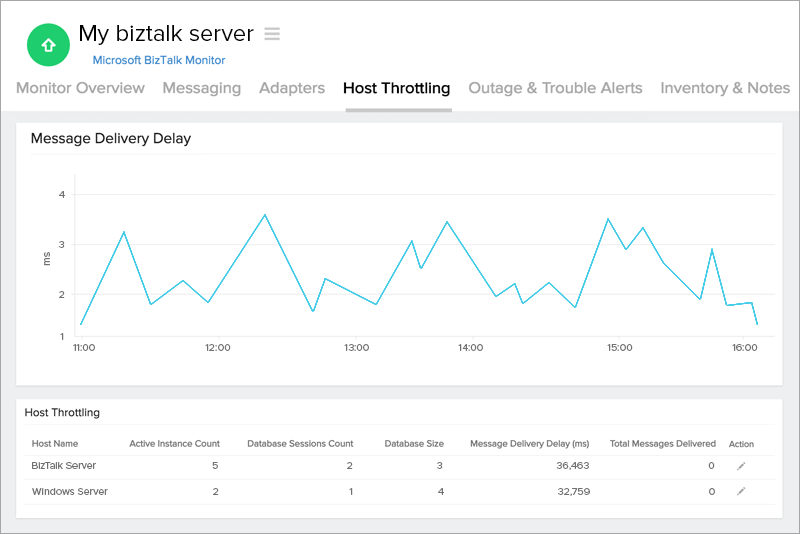This screenshot has height=534, width=800.
Task: Click the Database Size column header
Action: (414, 443)
